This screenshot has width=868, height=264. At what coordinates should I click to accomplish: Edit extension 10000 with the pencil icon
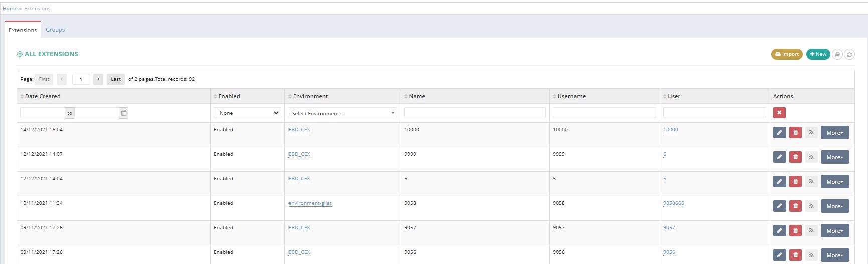[779, 133]
